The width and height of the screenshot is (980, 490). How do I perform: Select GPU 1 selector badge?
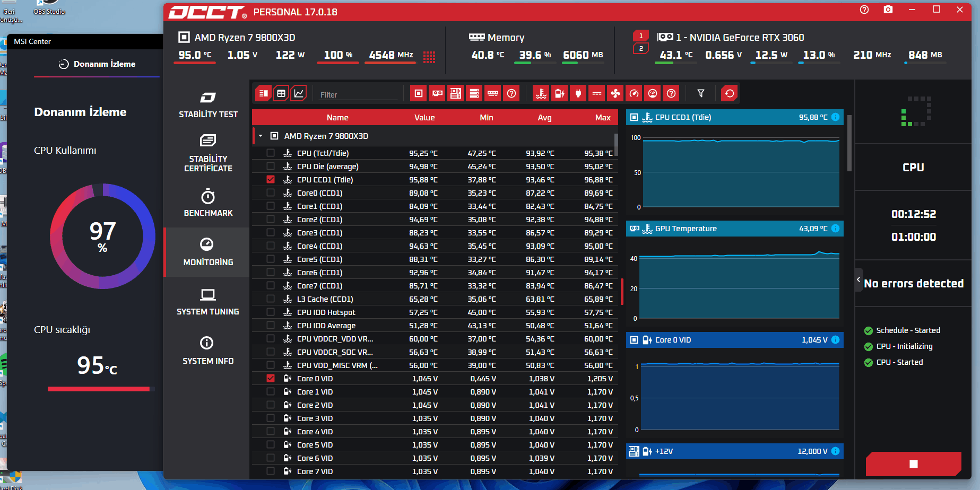(x=641, y=36)
